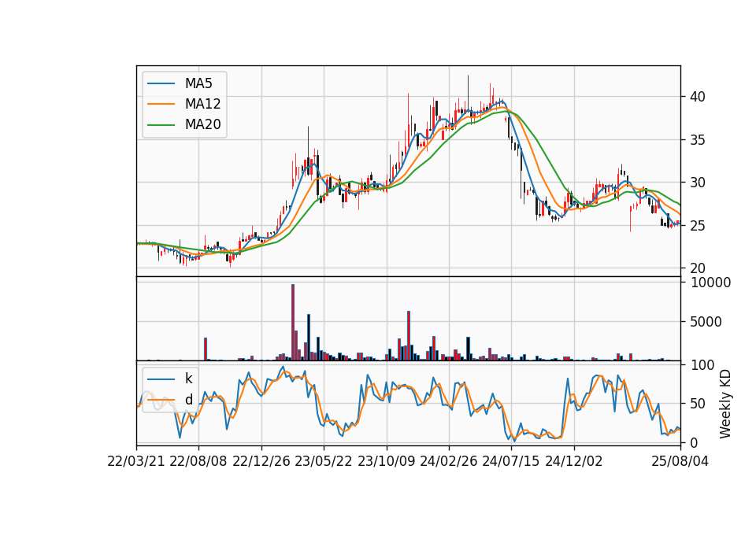Select the 24/12/02 date tick label
This screenshot has width=756, height=543.
click(x=574, y=461)
